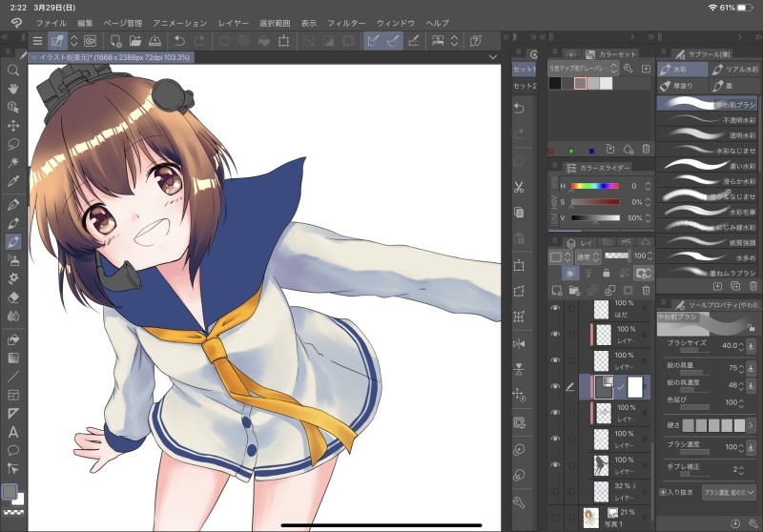Click the Open file folder icon
763x532 pixels.
pos(135,41)
